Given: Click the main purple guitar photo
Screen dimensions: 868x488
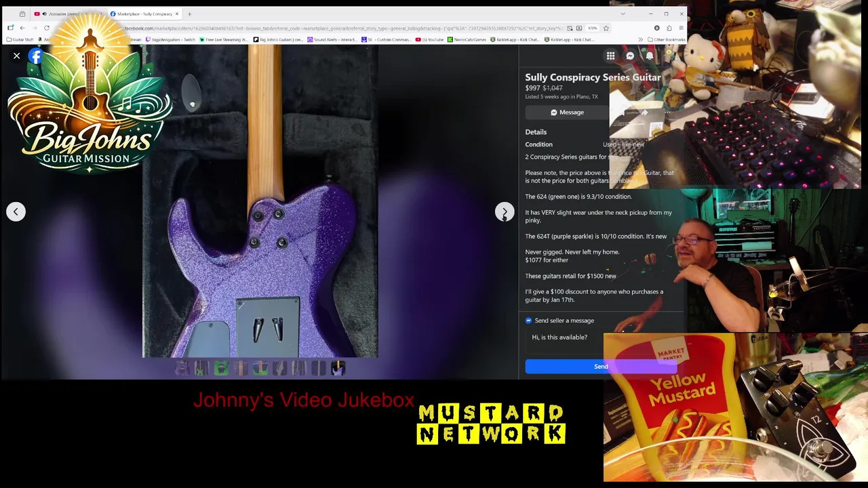Looking at the screenshot, I should point(260,201).
